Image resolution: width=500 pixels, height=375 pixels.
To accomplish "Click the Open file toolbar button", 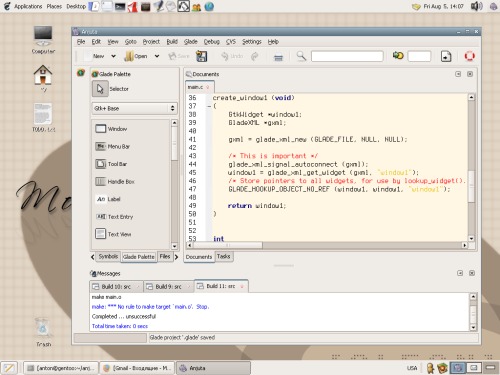I will (136, 56).
